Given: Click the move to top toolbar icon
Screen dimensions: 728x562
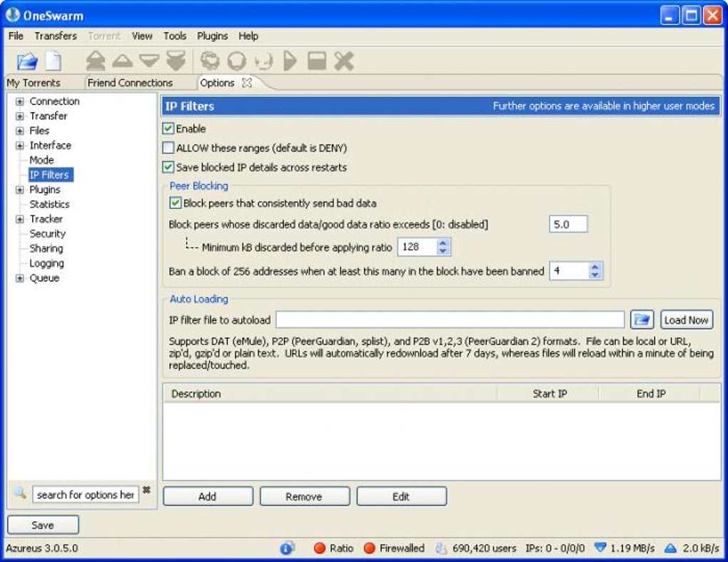Looking at the screenshot, I should 96,61.
